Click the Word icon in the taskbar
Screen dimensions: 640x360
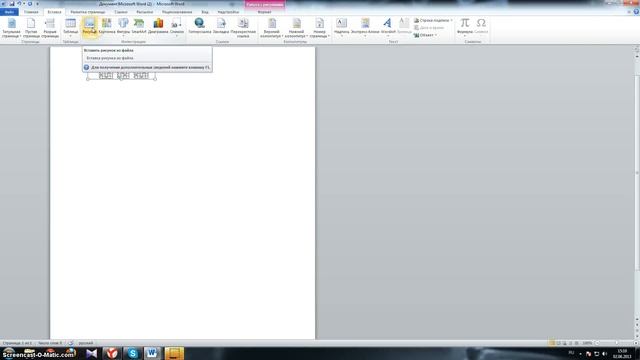(152, 353)
